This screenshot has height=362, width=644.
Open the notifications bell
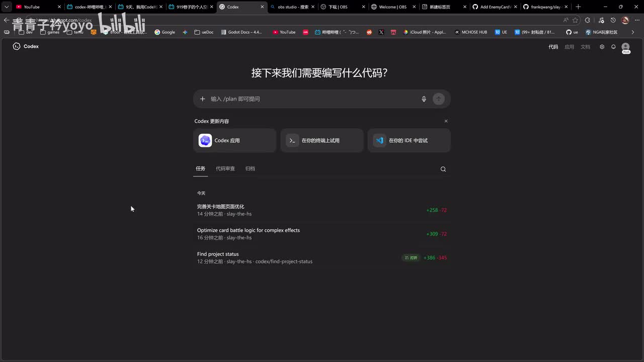coord(613,47)
